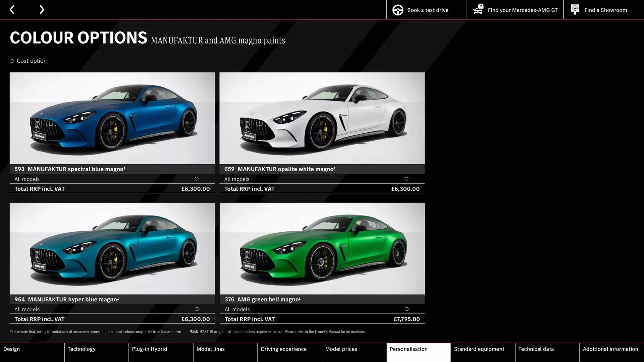Open the Additional information tab
The image size is (644, 362).
click(612, 352)
